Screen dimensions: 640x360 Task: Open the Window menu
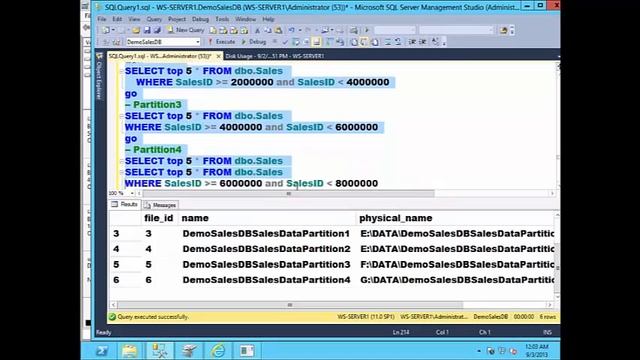point(245,19)
